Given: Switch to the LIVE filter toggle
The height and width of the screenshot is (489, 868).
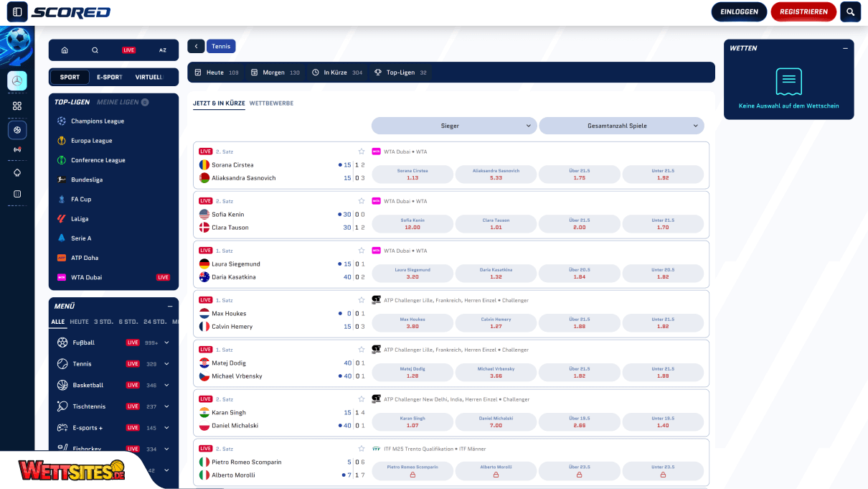Looking at the screenshot, I should pyautogui.click(x=128, y=50).
